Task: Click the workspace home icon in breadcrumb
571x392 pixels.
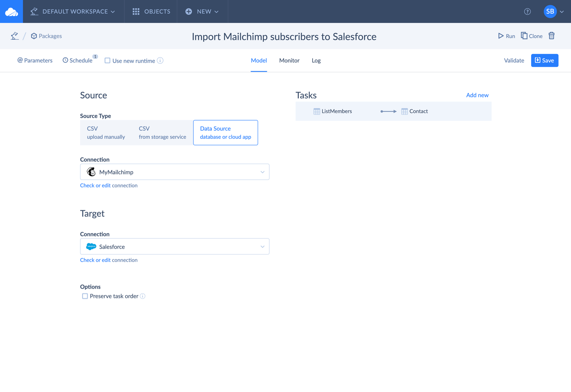Action: [x=15, y=36]
